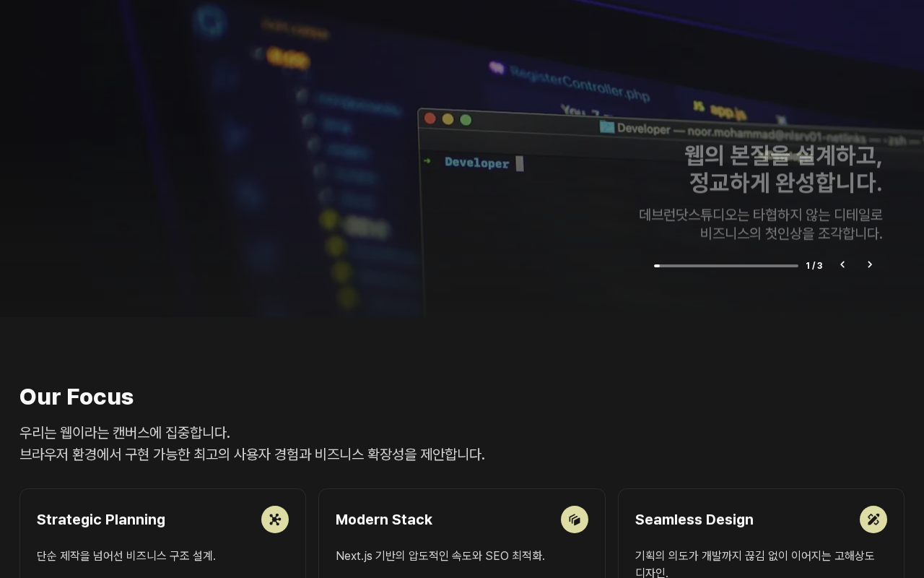Click the text '우리는 웹이라는 캔버스에 집중합니다.'
This screenshot has height=578, width=924.
pyautogui.click(x=125, y=433)
